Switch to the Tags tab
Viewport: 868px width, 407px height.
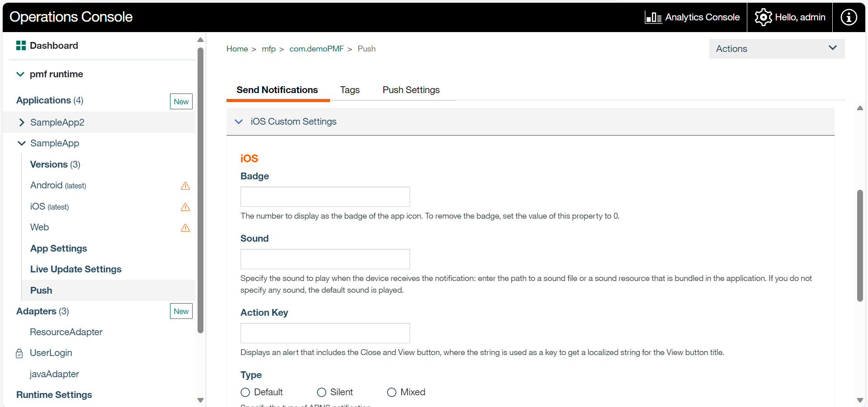click(349, 90)
